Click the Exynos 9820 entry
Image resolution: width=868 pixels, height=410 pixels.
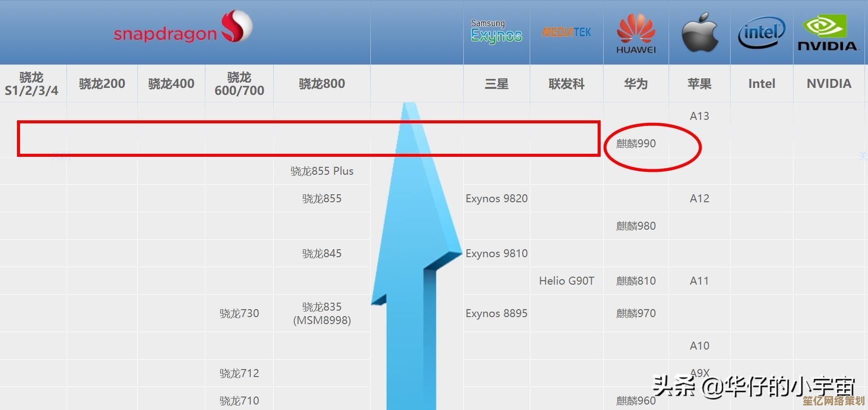pos(497,198)
